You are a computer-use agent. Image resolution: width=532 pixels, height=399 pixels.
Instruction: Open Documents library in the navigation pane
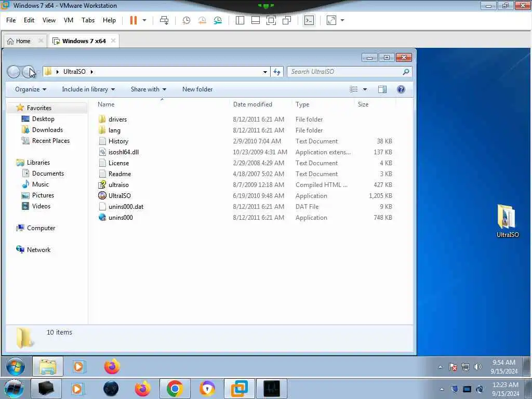click(x=48, y=174)
